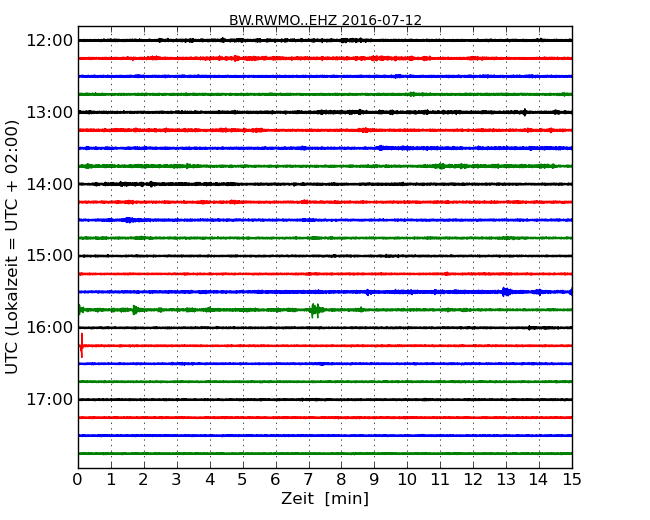Click the plot title BW.RWMO..EHZ 2016-07-12
This screenshot has height=520, width=650.
325,20
